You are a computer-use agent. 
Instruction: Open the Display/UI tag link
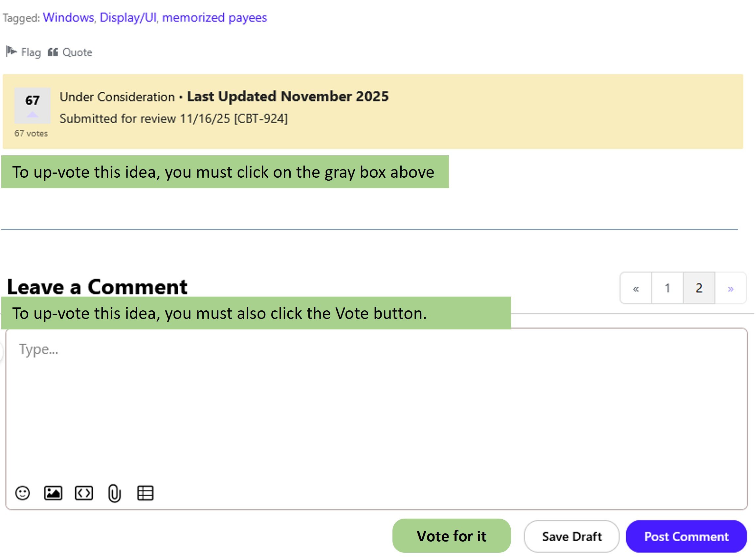[128, 18]
